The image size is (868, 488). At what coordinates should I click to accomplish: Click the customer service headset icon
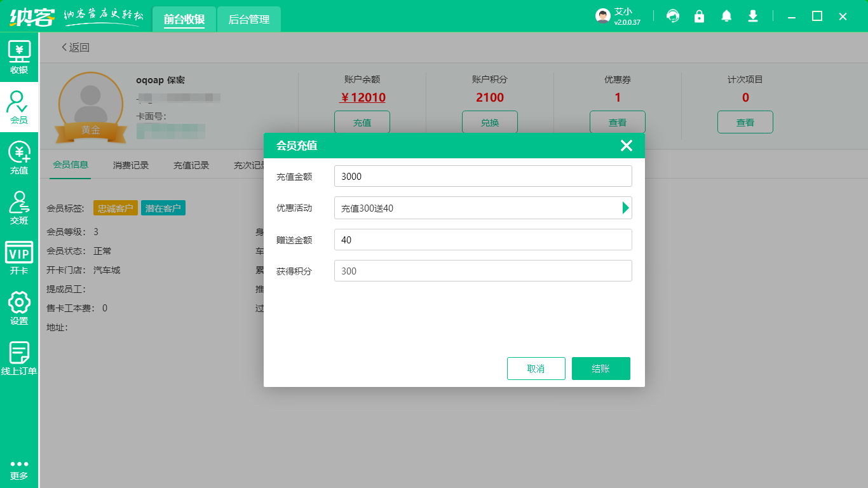(672, 16)
